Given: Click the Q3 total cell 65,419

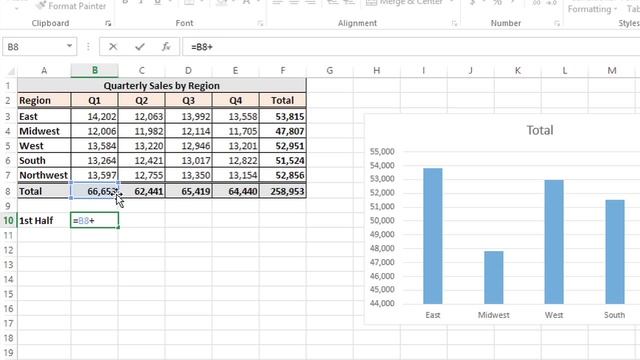Looking at the screenshot, I should point(189,191).
